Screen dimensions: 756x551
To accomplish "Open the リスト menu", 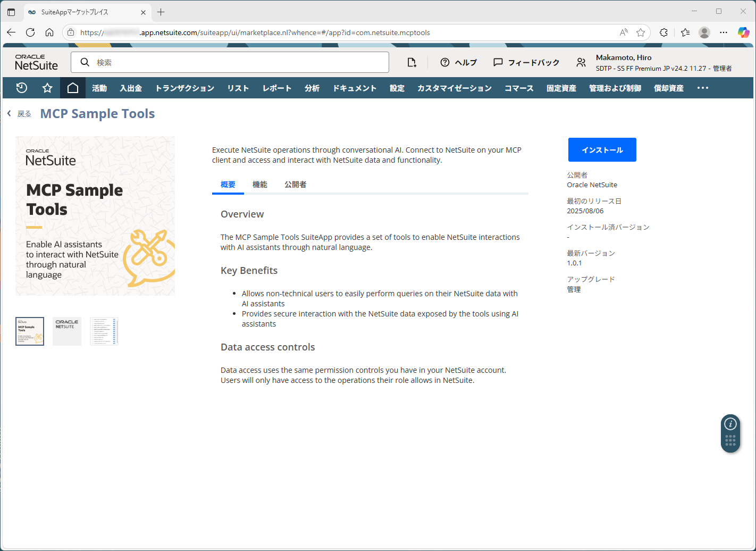I will tap(238, 88).
